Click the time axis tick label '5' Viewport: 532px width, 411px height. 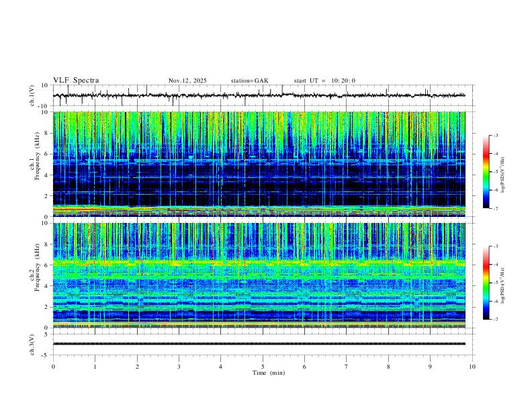(263, 367)
